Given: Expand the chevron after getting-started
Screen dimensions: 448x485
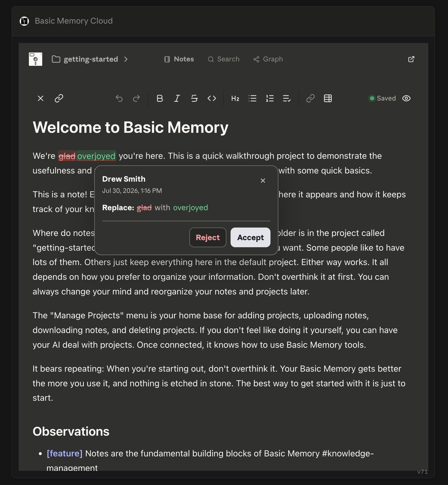Looking at the screenshot, I should click(126, 59).
